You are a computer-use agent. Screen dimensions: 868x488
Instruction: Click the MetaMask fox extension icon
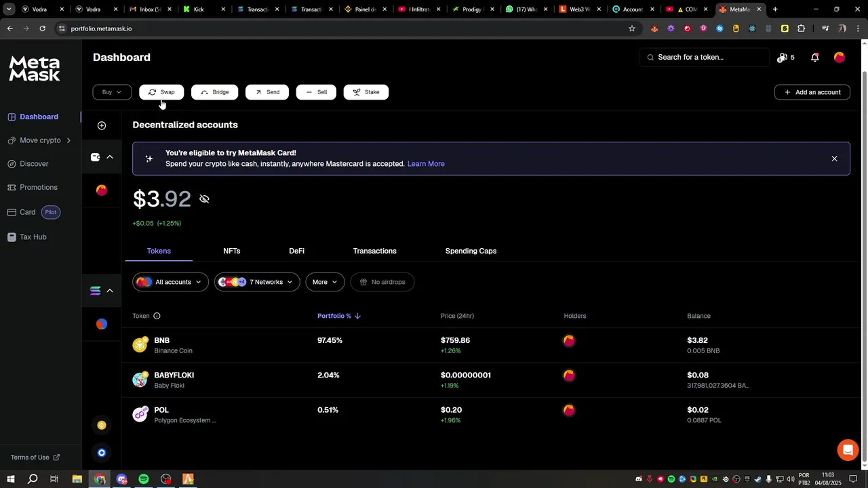click(654, 28)
